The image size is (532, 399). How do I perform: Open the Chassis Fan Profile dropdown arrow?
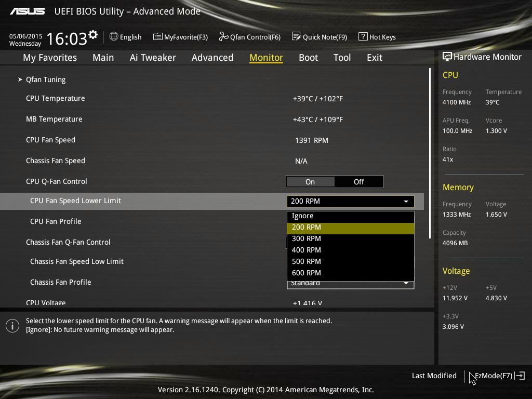tap(406, 283)
